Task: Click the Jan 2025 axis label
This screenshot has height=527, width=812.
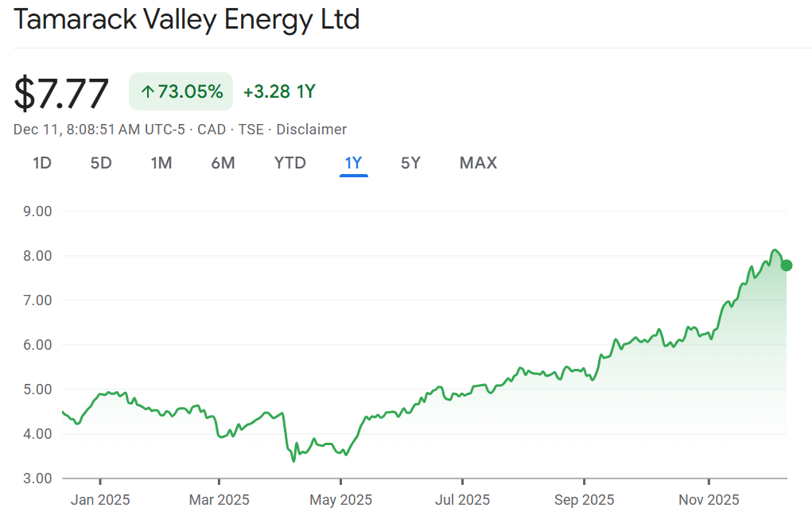Action: coord(100,500)
